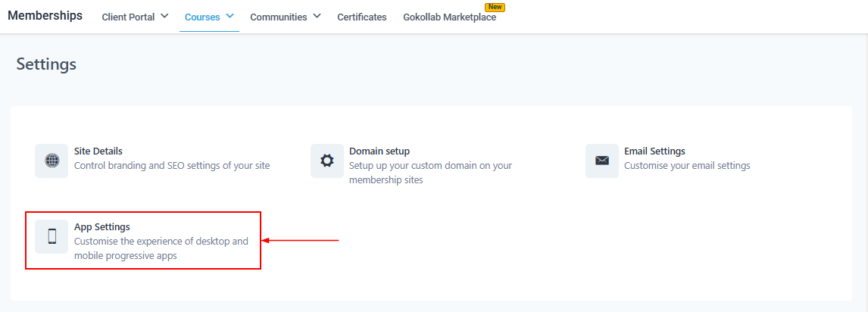This screenshot has width=868, height=312.
Task: Select the Client Portal menu label
Action: tap(128, 17)
